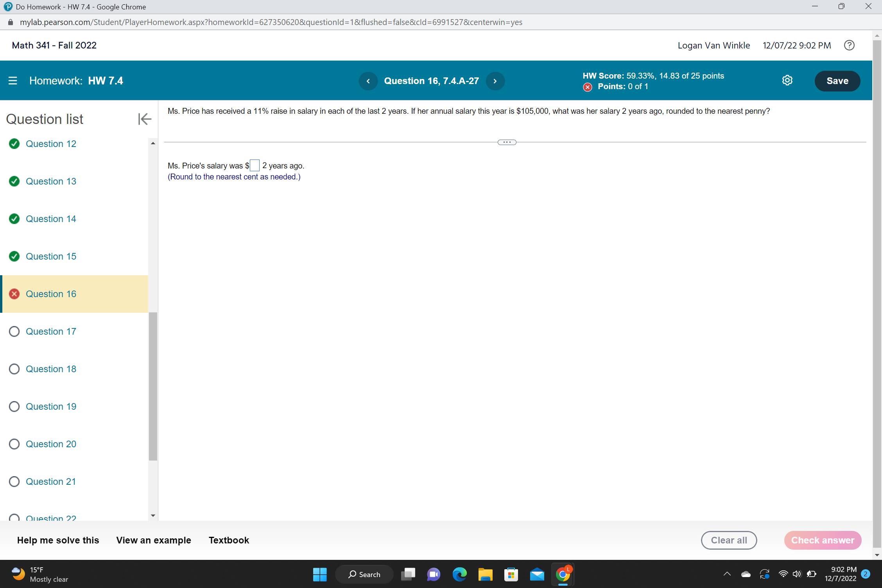882x588 pixels.
Task: Submit with the Check answer button
Action: point(823,540)
